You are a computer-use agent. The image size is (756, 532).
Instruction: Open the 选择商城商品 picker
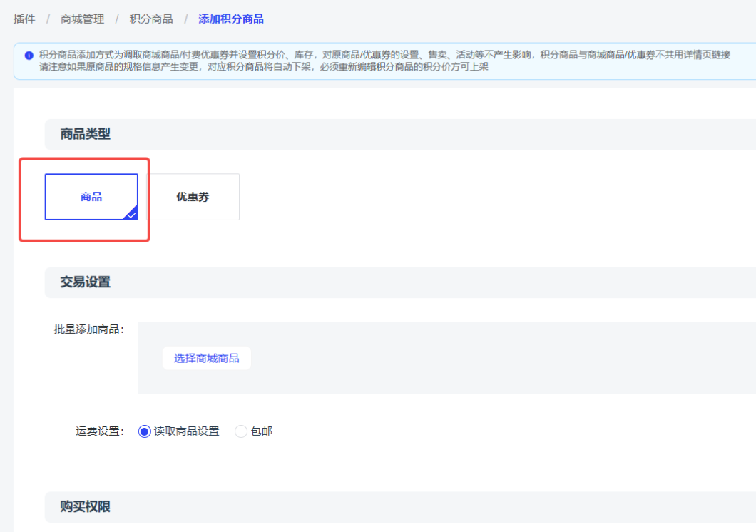(206, 358)
